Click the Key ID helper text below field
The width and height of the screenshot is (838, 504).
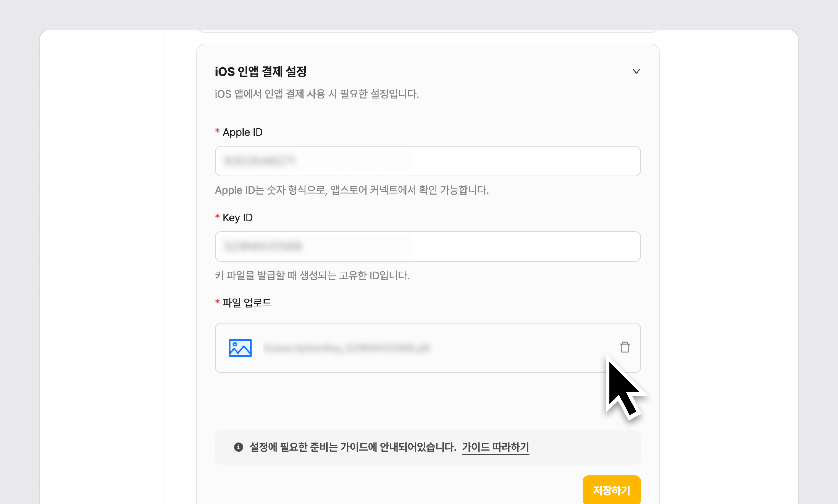pos(312,275)
